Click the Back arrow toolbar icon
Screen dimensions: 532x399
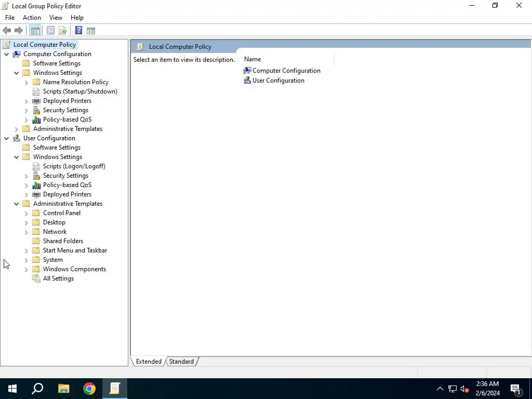coord(7,31)
